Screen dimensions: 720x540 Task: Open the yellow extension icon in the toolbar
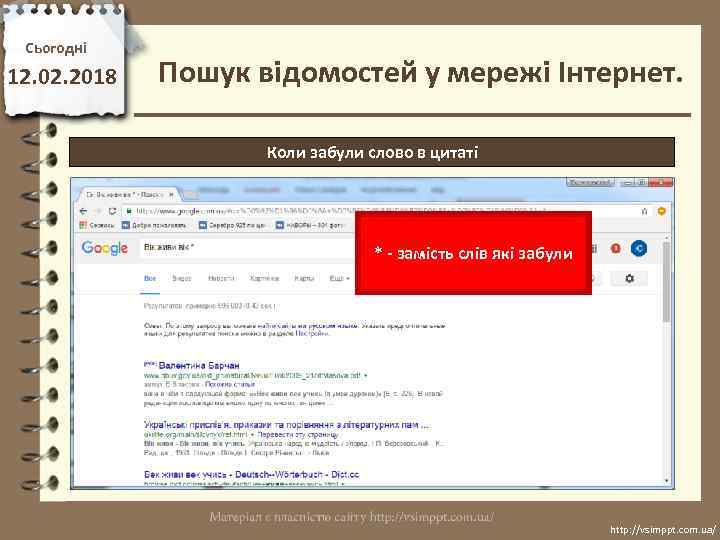(661, 211)
